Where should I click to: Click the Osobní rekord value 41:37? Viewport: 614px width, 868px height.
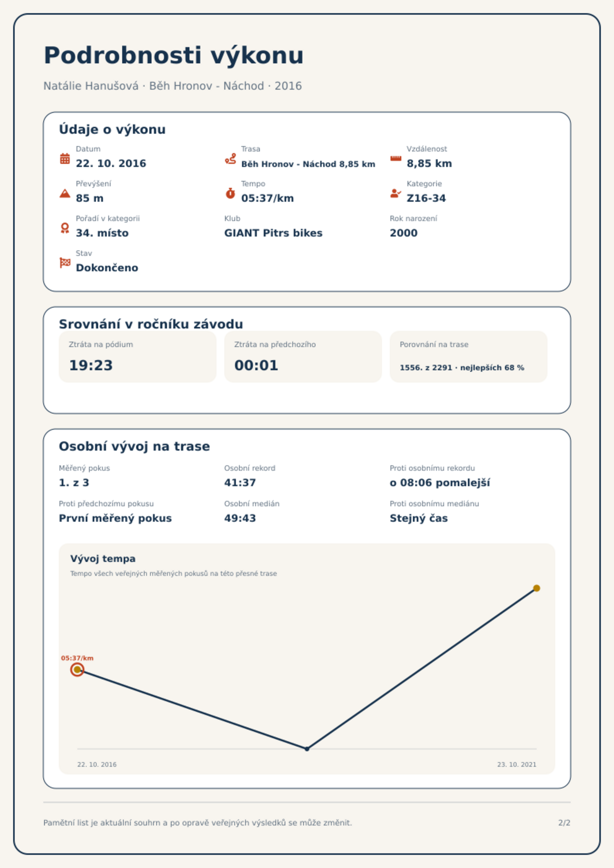[x=240, y=483]
